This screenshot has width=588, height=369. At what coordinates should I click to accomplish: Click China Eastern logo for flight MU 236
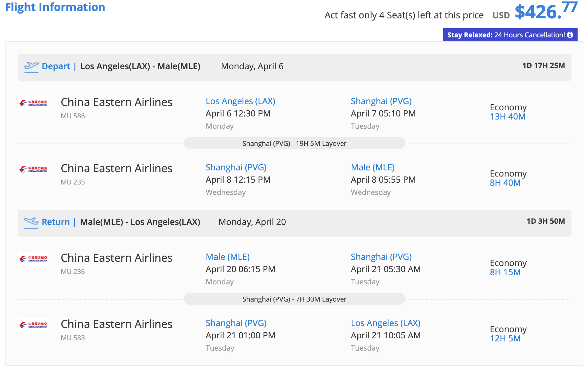click(33, 259)
